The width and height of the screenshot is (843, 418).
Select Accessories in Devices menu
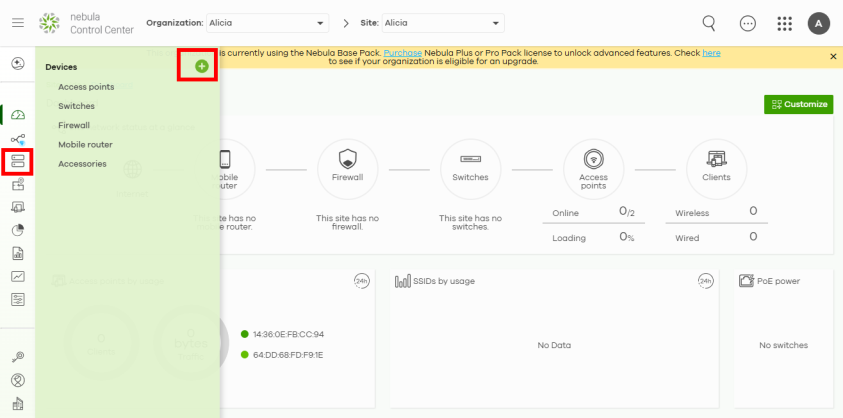click(82, 164)
